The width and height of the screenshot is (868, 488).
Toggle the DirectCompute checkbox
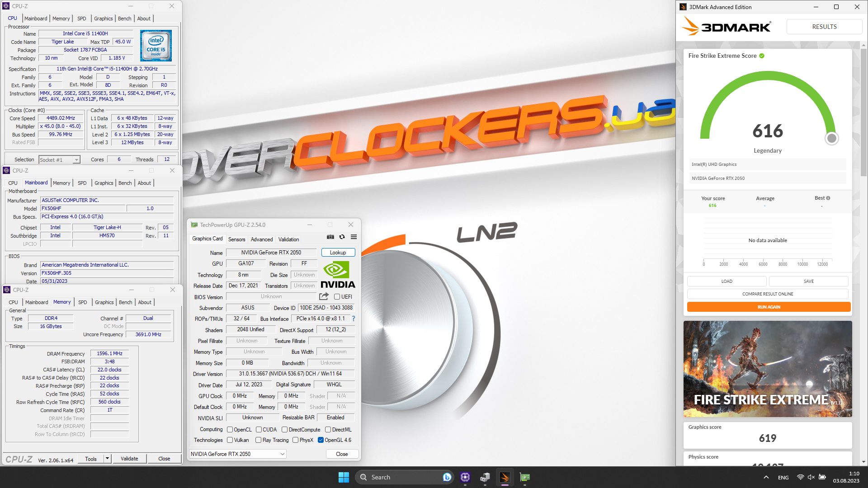(284, 430)
